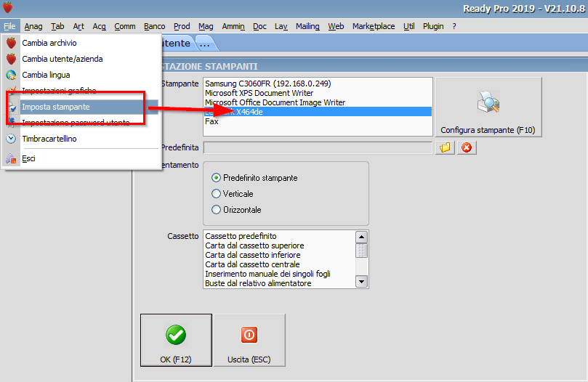The image size is (588, 382).
Task: Click the Configura stampante (F10) button
Action: [x=488, y=107]
